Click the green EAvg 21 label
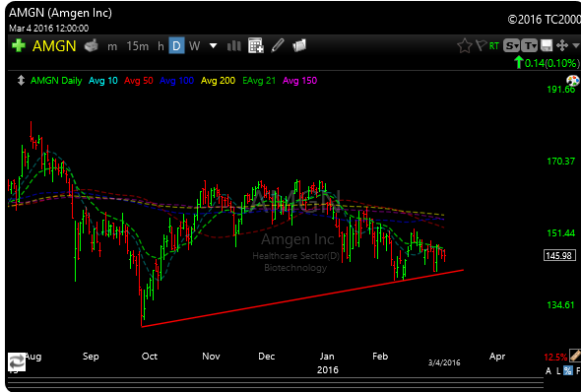Image resolution: width=581 pixels, height=392 pixels. pyautogui.click(x=259, y=81)
